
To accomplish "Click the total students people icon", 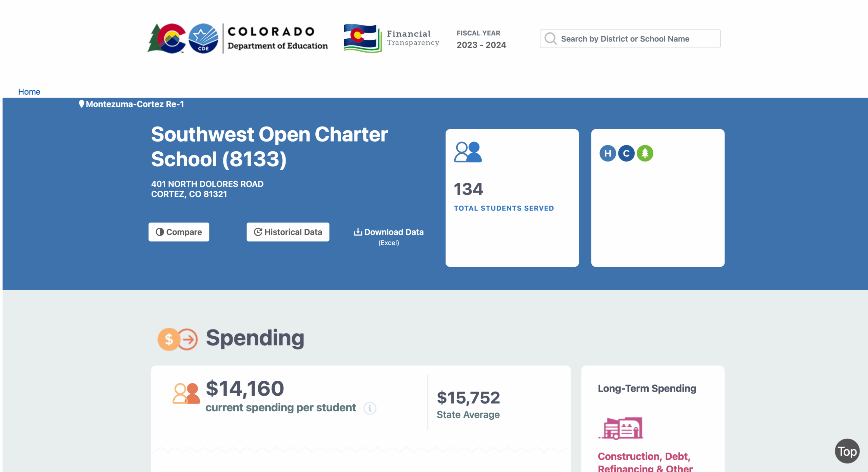I will click(x=468, y=152).
